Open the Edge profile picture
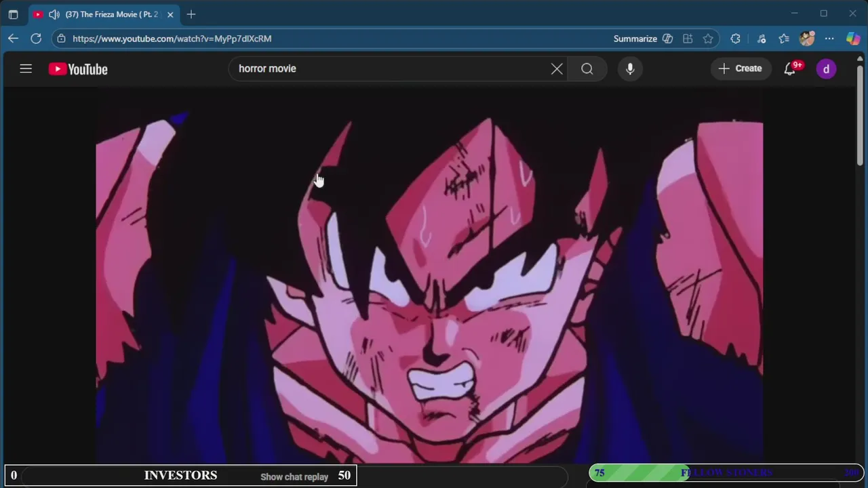Image resolution: width=868 pixels, height=488 pixels. click(807, 39)
